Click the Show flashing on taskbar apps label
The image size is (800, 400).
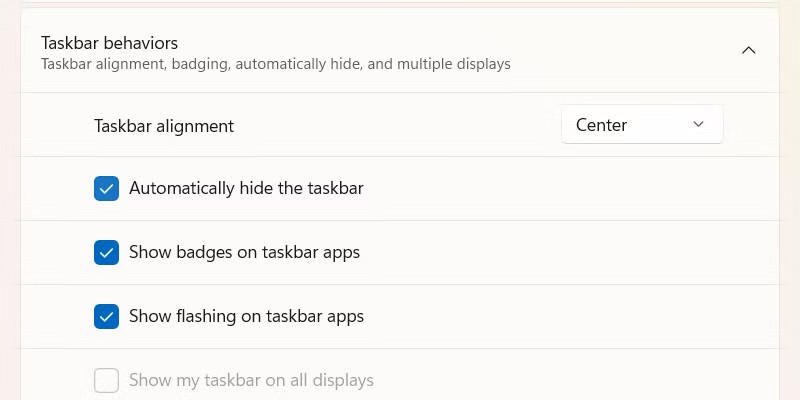(x=246, y=316)
